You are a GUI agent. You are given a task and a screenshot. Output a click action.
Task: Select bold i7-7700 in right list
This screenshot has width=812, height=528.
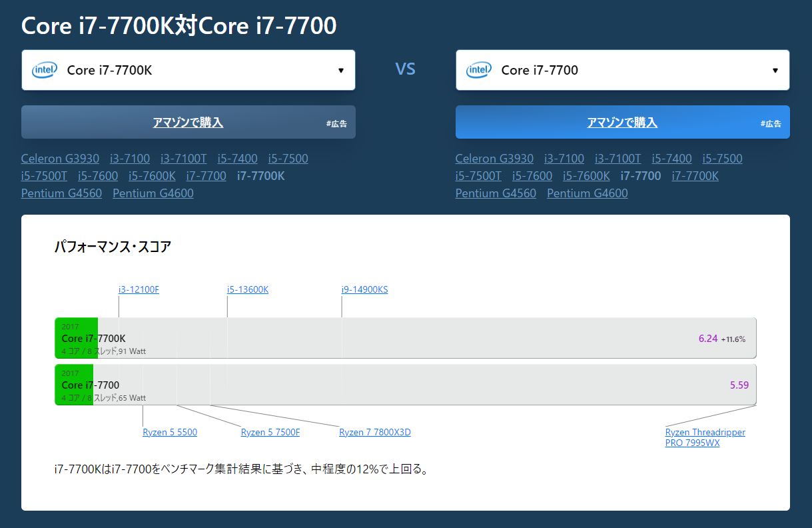pos(641,176)
